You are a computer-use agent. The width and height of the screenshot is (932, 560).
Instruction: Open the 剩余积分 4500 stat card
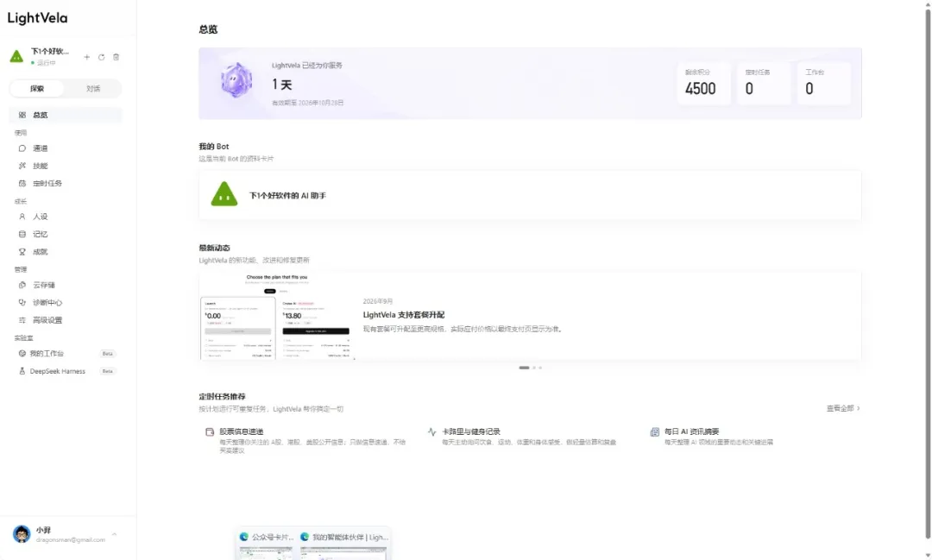704,83
